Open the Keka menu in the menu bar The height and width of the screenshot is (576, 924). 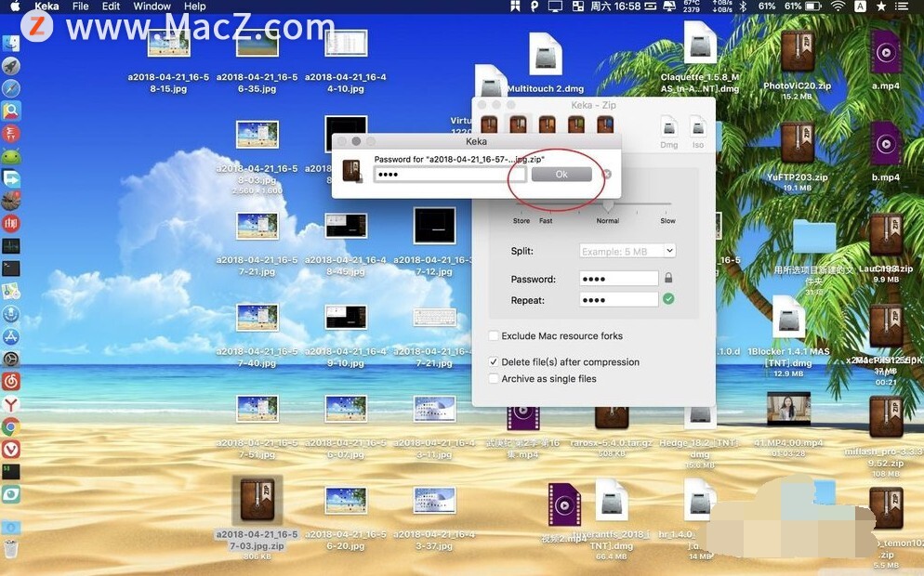tap(46, 7)
